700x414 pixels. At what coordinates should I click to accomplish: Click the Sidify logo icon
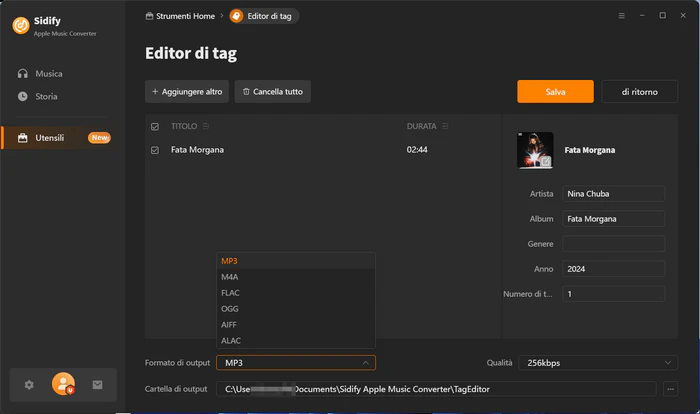click(21, 25)
